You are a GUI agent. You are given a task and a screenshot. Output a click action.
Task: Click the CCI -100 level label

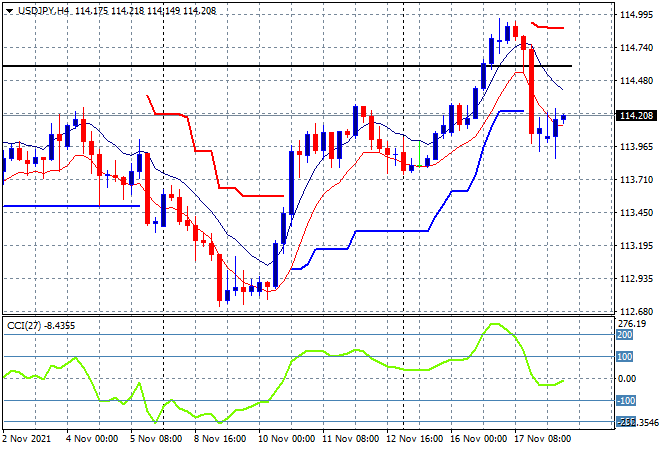[x=626, y=400]
